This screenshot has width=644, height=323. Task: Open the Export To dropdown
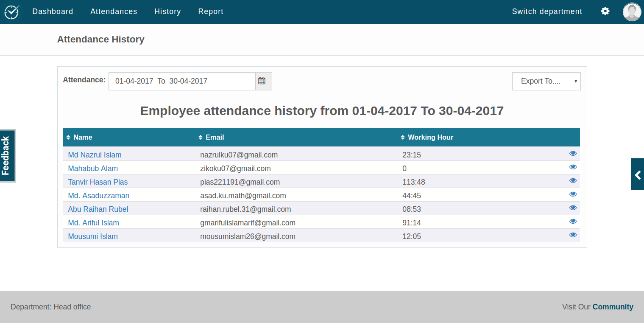(546, 81)
